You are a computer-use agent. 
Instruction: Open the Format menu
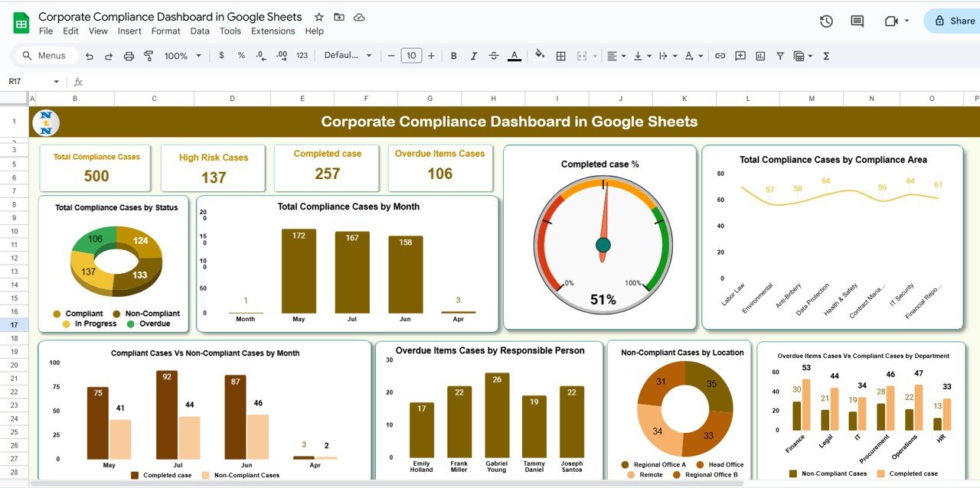click(x=165, y=31)
